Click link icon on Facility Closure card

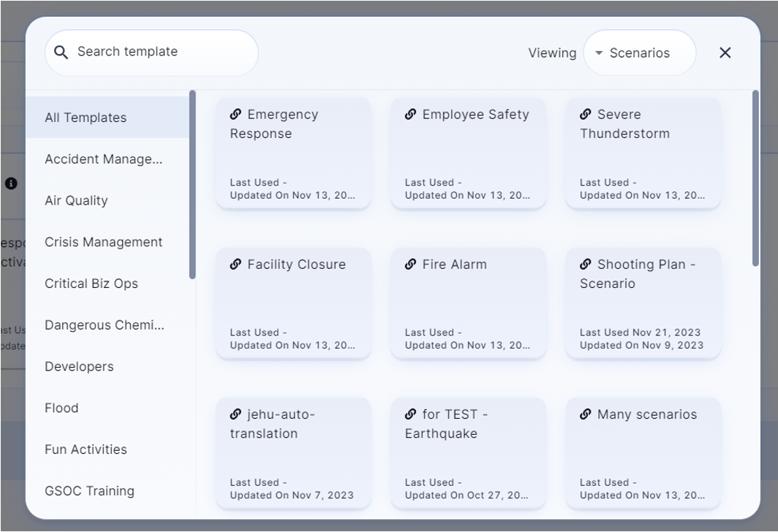(x=235, y=264)
